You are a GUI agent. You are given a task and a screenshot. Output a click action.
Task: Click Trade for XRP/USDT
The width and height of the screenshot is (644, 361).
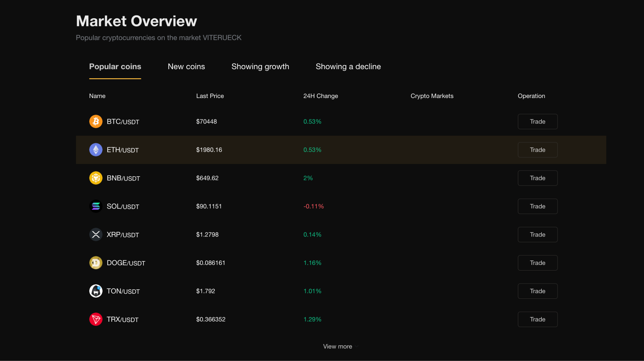[537, 235]
